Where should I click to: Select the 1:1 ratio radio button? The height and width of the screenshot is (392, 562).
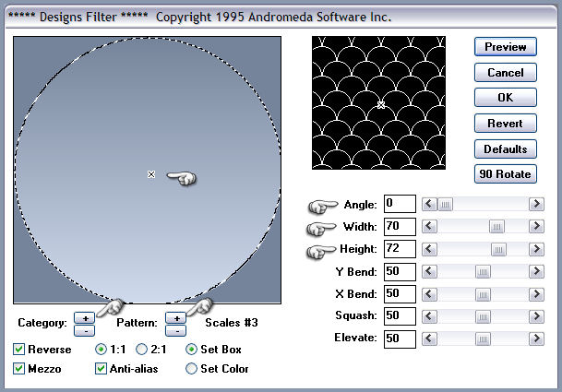(x=102, y=349)
